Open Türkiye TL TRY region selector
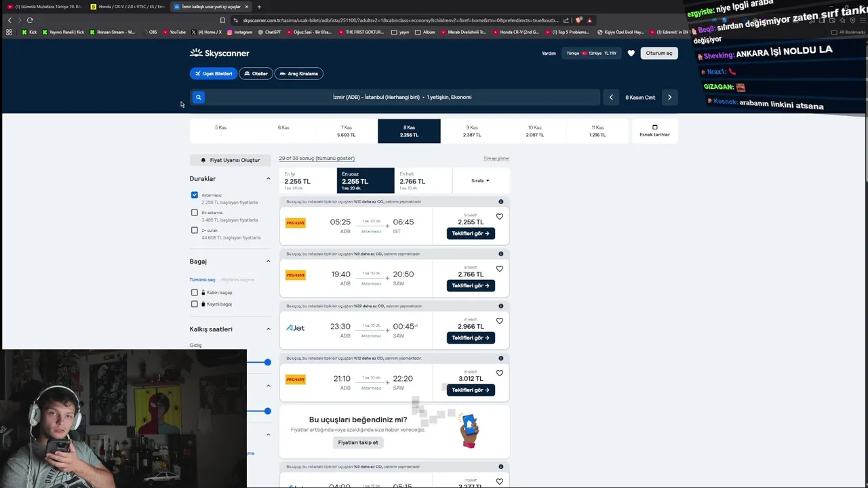The width and height of the screenshot is (868, 488). click(592, 53)
